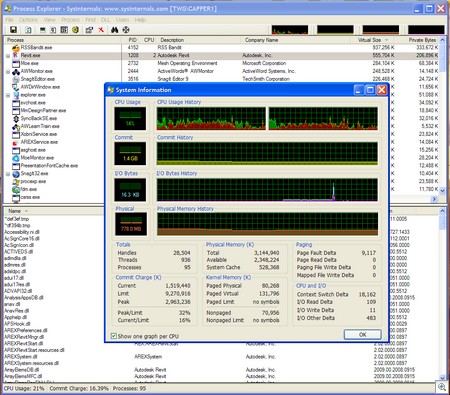450x395 pixels.
Task: Open the DLL menu
Action: click(x=105, y=20)
